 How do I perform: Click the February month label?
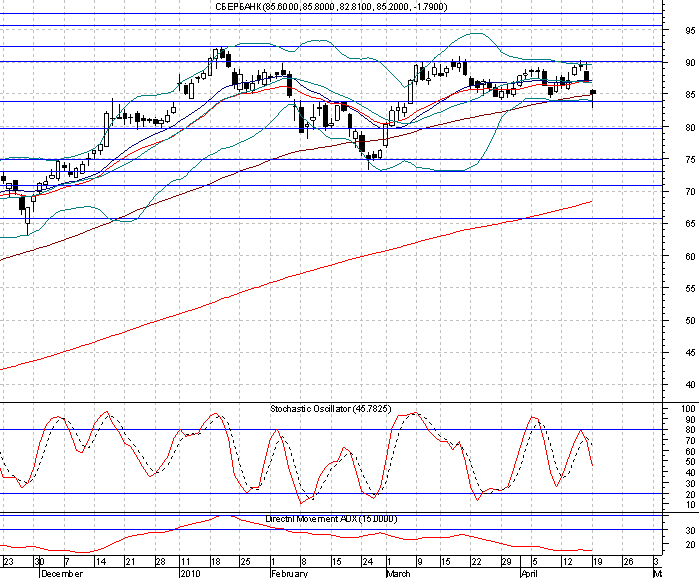tap(289, 573)
